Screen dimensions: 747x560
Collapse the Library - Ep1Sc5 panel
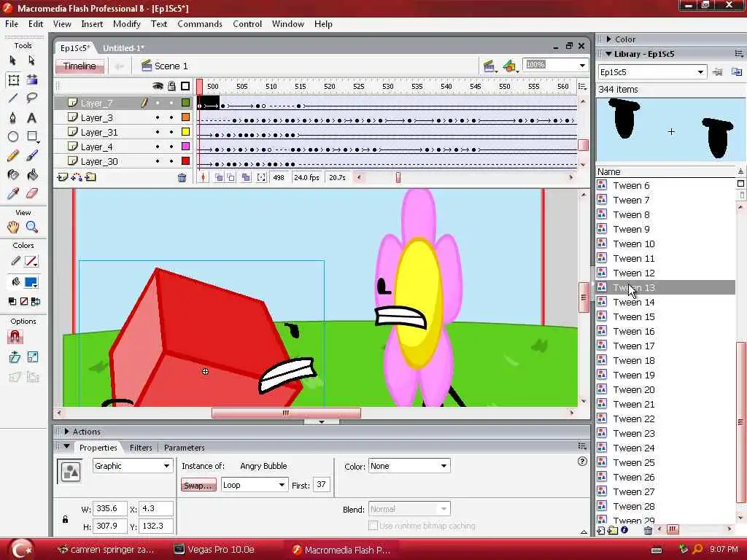(609, 54)
